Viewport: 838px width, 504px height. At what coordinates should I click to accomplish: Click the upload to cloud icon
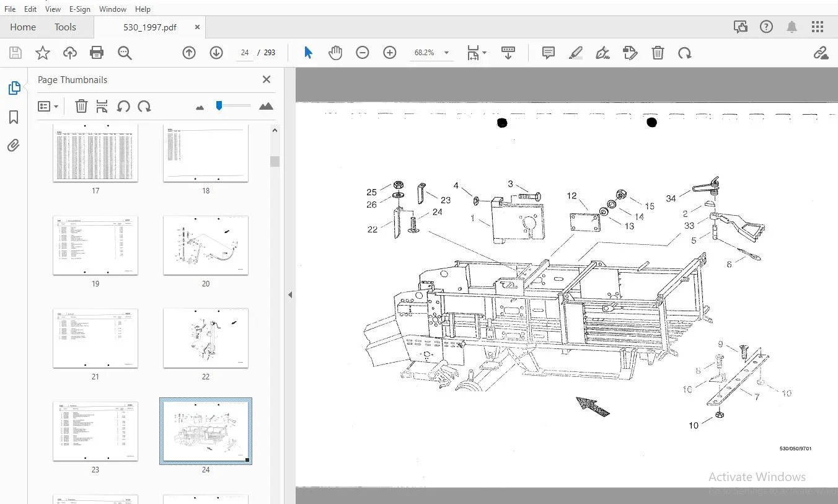tap(70, 53)
